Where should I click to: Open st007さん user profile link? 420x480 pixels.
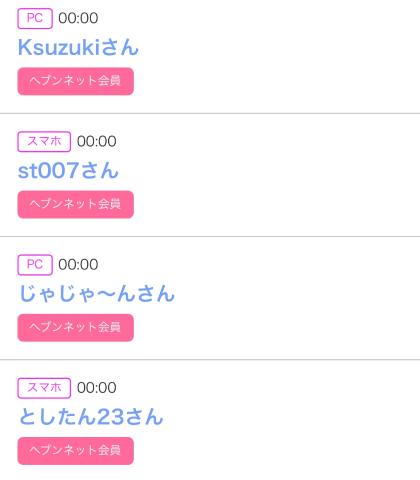[68, 170]
